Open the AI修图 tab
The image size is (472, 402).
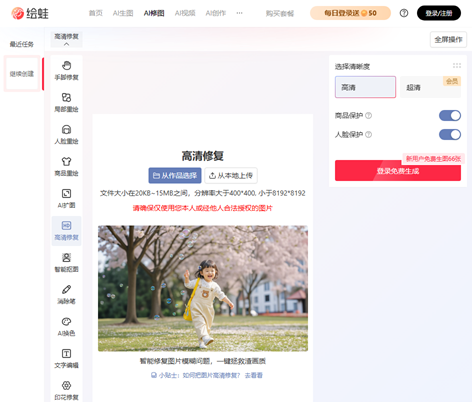tap(154, 13)
